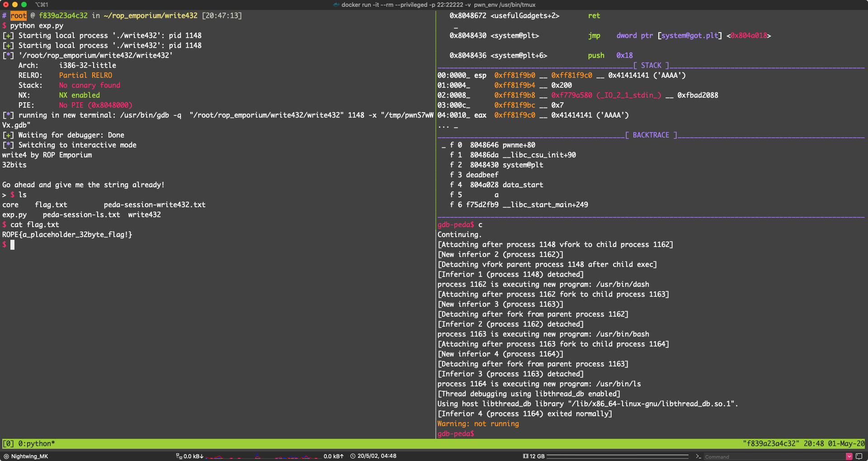The image size is (868, 461).
Task: Click the shell prompt cursor in left pane
Action: click(x=13, y=245)
